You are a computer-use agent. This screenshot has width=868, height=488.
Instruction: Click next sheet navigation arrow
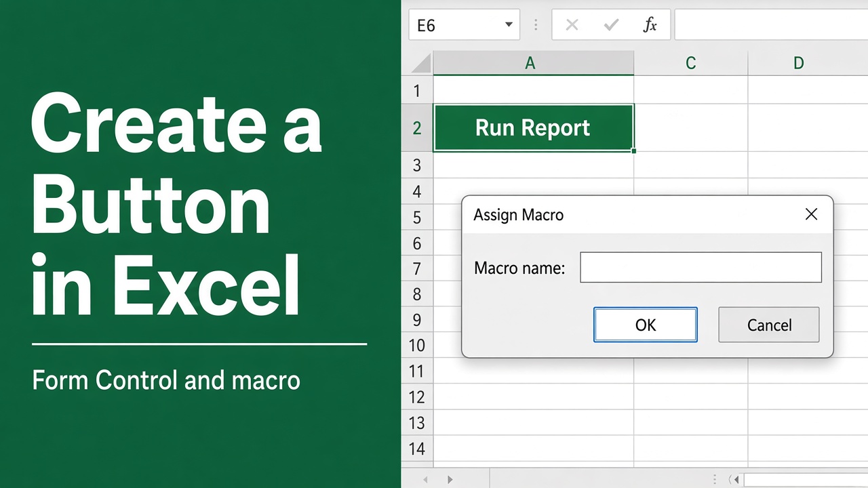(450, 479)
